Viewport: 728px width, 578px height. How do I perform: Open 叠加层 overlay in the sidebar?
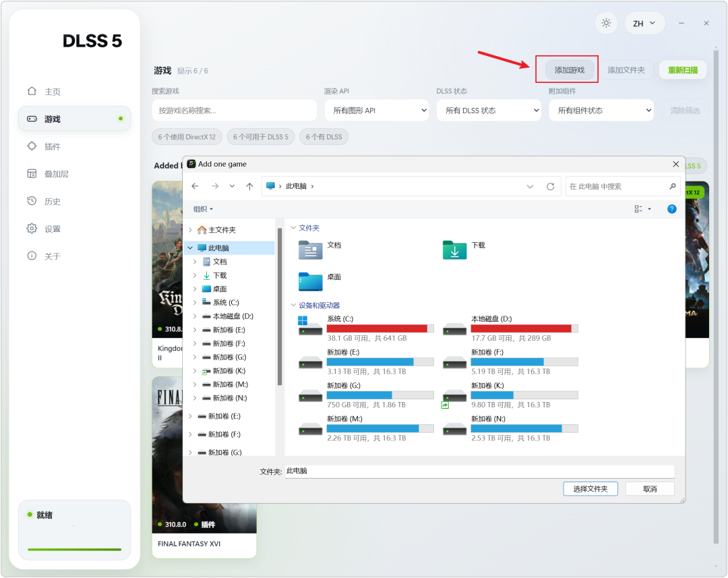[74, 174]
